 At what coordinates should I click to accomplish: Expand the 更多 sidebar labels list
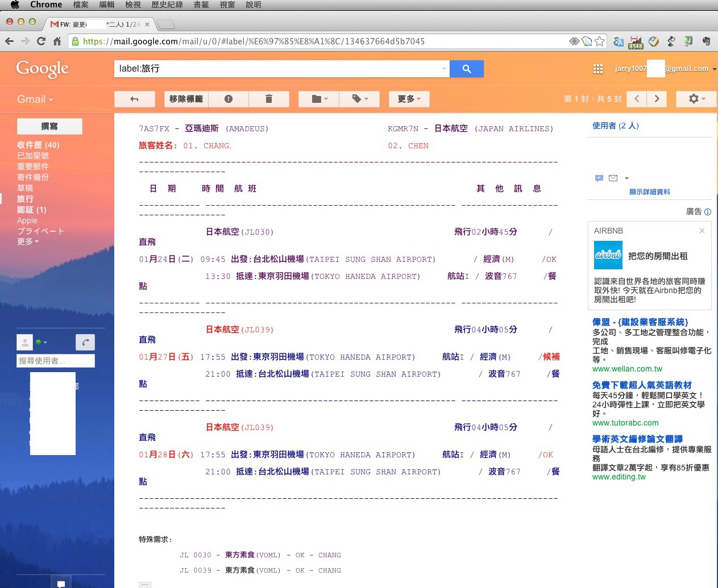click(28, 241)
